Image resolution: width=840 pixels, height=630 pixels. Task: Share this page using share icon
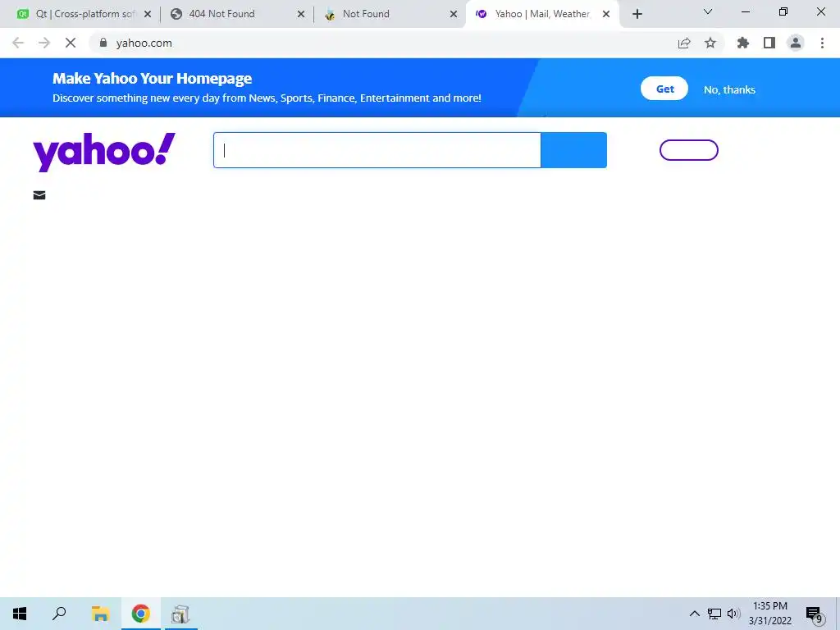point(684,43)
